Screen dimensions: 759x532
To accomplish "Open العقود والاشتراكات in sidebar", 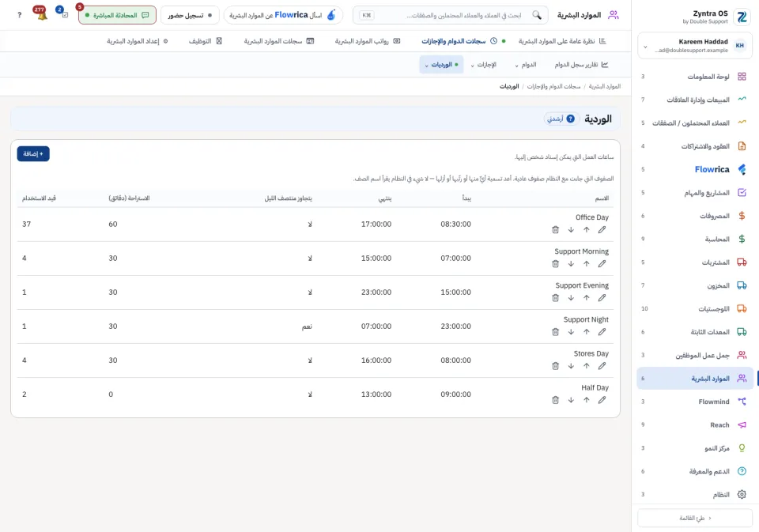I will [x=695, y=146].
